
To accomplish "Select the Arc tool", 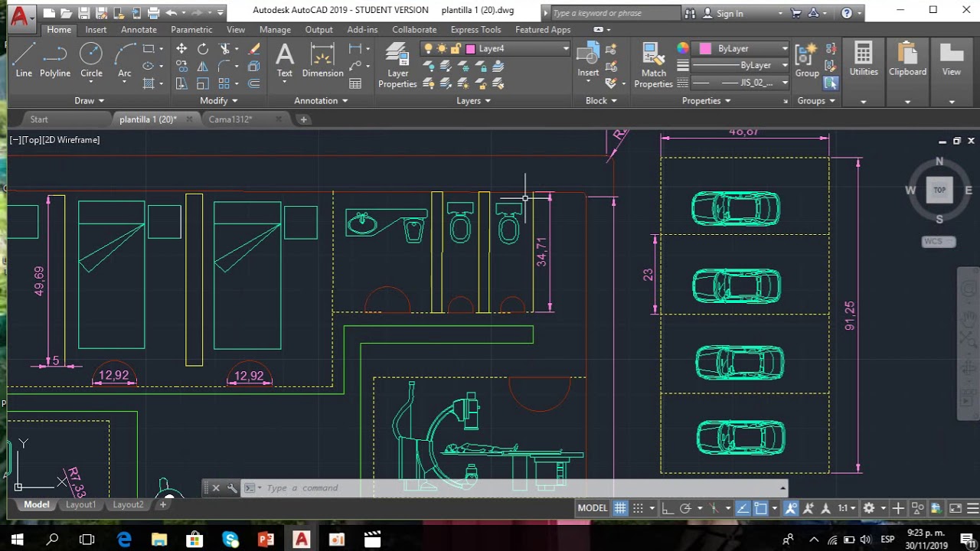I will 124,60.
